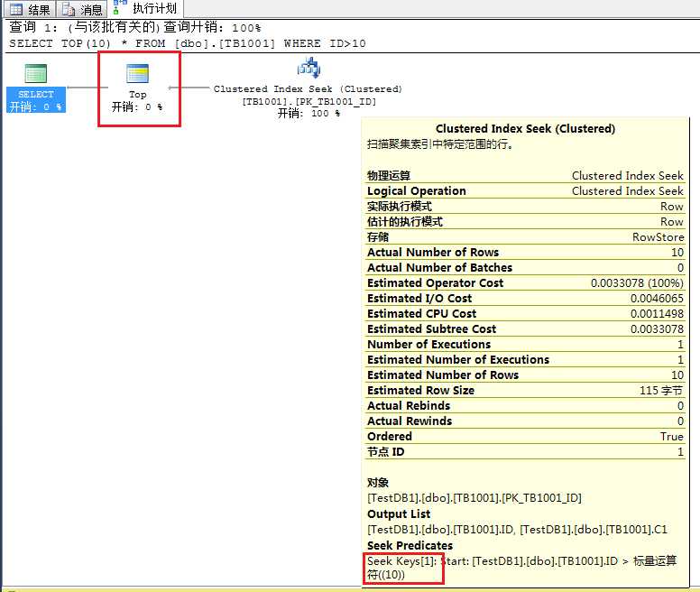Click the Top operator cost label
This screenshot has width=700, height=592.
(x=137, y=106)
